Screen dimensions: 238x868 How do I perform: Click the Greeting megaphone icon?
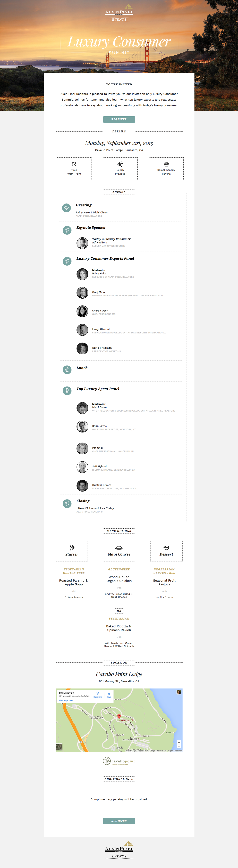click(67, 208)
